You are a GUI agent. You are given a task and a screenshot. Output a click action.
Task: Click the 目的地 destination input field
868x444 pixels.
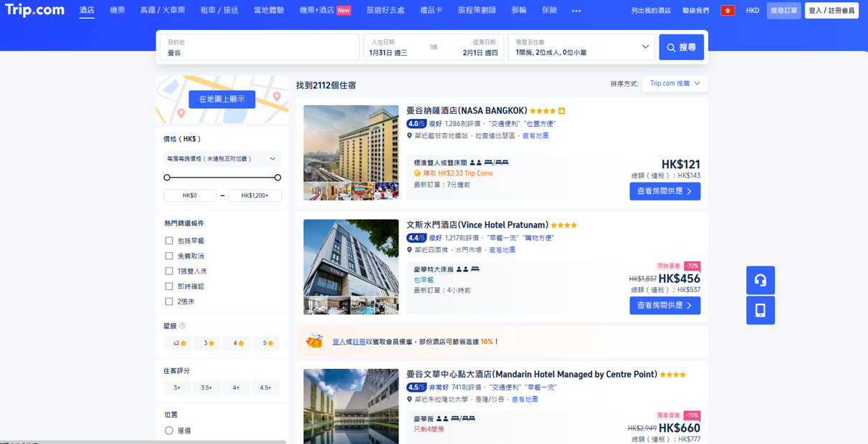(259, 47)
